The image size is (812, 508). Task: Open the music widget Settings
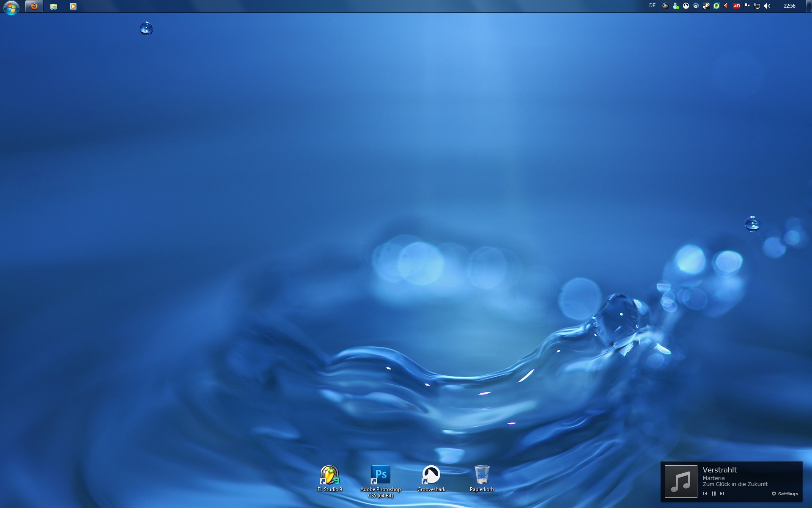pyautogui.click(x=785, y=494)
